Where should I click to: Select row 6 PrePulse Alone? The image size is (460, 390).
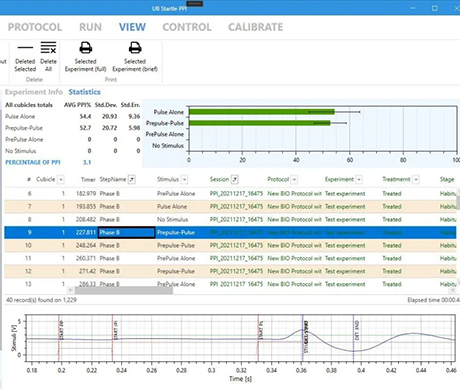[x=230, y=194]
